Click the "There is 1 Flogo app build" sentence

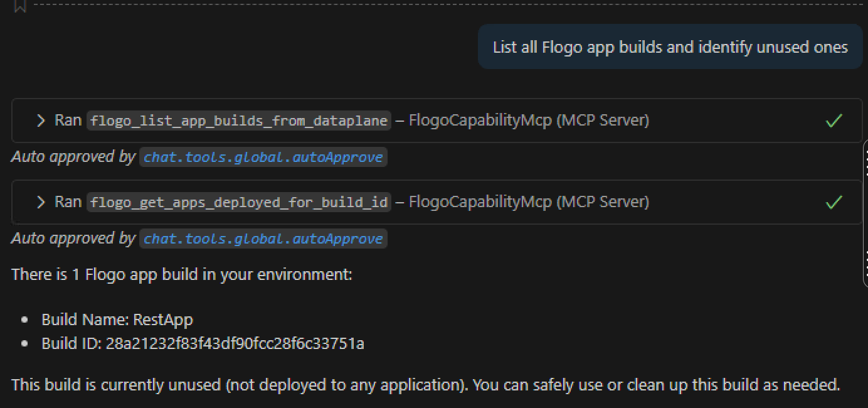(182, 274)
